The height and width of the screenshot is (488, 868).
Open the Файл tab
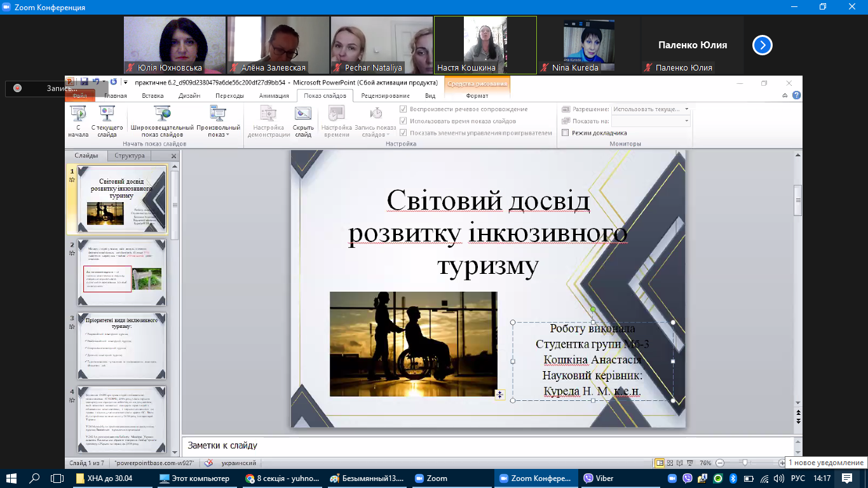tap(79, 96)
